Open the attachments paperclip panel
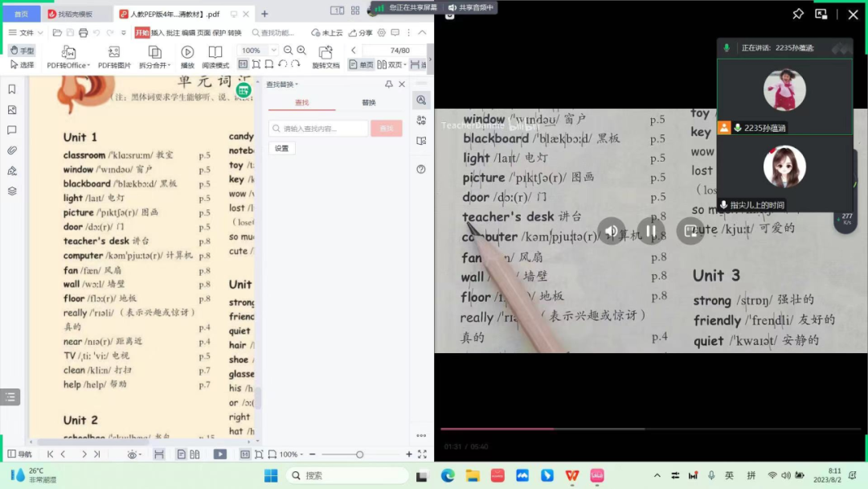The image size is (868, 489). (x=12, y=150)
